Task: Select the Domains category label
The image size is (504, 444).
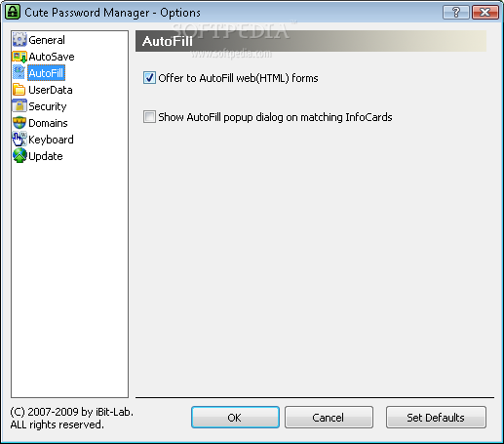Action: [x=48, y=123]
